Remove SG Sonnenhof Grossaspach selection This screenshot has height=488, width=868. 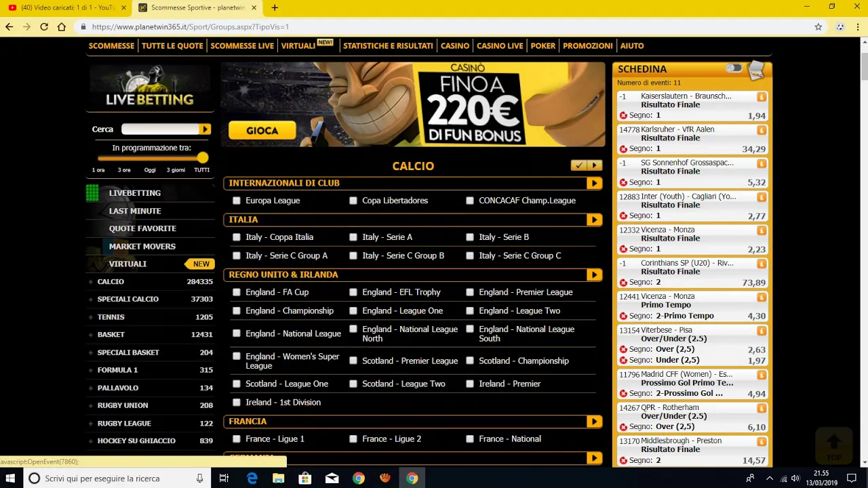(623, 183)
